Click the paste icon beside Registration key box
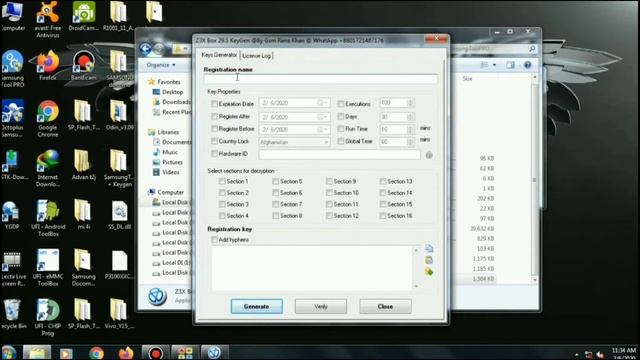This screenshot has width=640, height=360. pyautogui.click(x=429, y=260)
